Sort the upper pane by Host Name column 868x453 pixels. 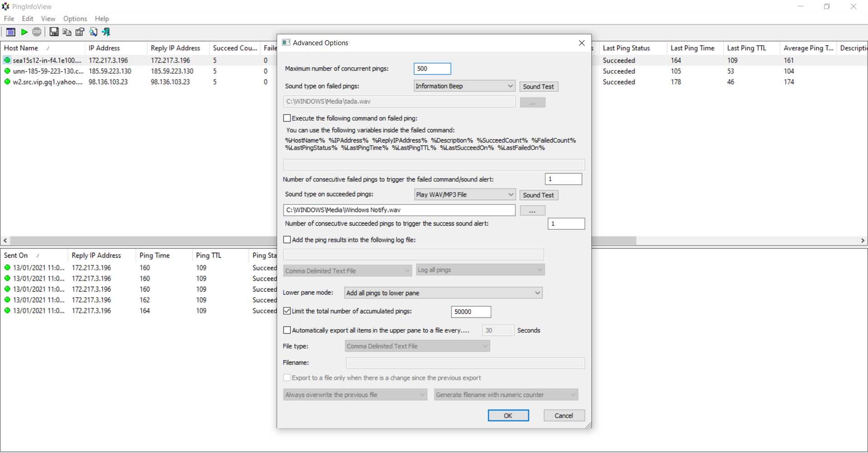pos(42,48)
